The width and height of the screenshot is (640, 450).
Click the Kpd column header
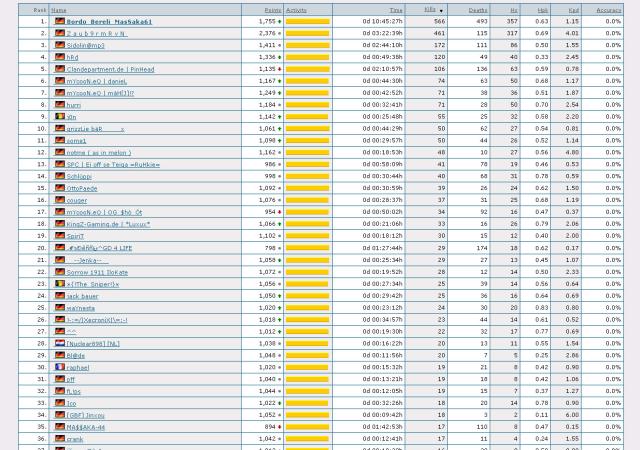[573, 9]
